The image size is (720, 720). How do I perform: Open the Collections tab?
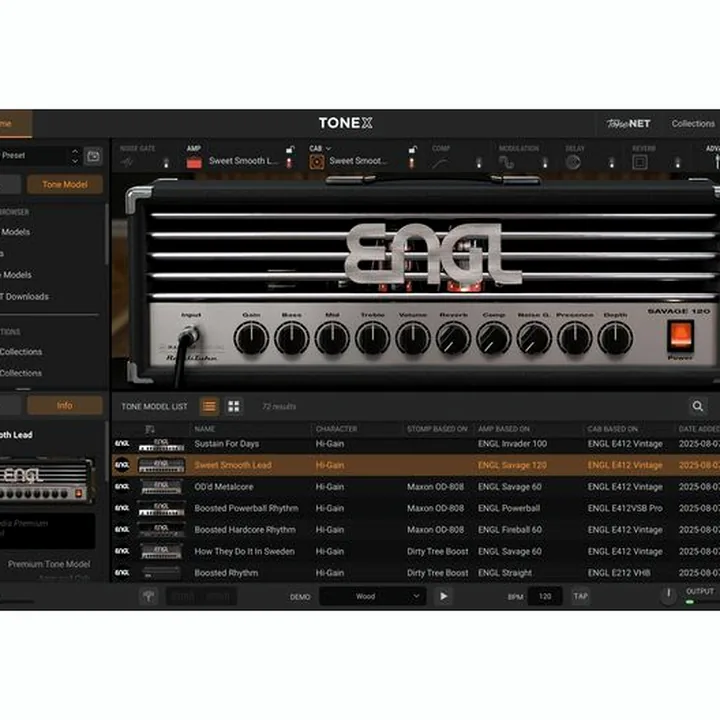click(692, 124)
